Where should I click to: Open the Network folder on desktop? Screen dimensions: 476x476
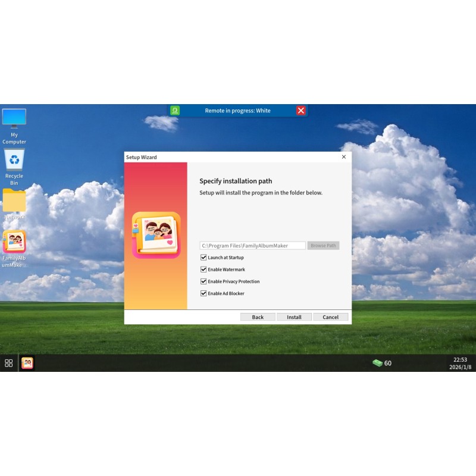14,201
